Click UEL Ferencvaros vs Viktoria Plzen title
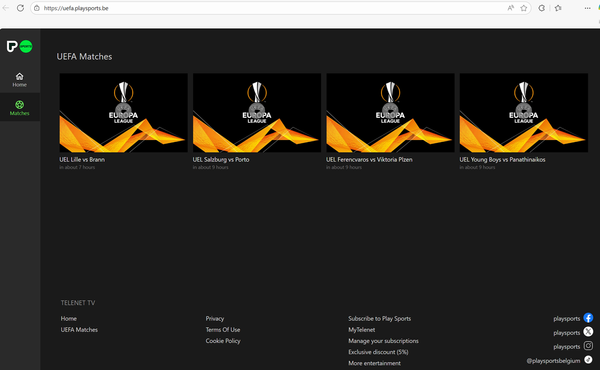The width and height of the screenshot is (600, 370). pos(369,160)
